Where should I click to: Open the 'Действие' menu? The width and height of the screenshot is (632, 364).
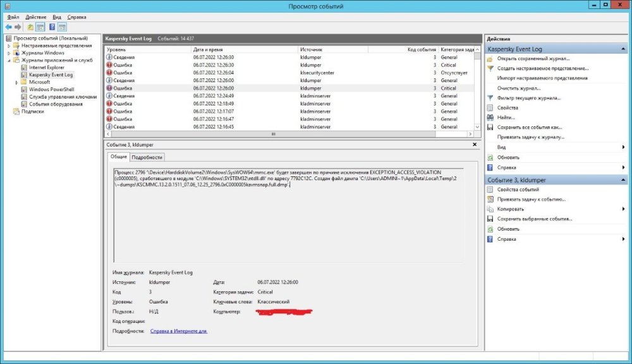35,17
